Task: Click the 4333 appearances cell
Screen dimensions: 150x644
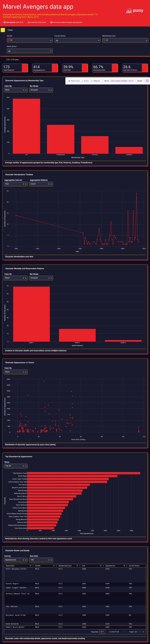Action: [107, 569]
